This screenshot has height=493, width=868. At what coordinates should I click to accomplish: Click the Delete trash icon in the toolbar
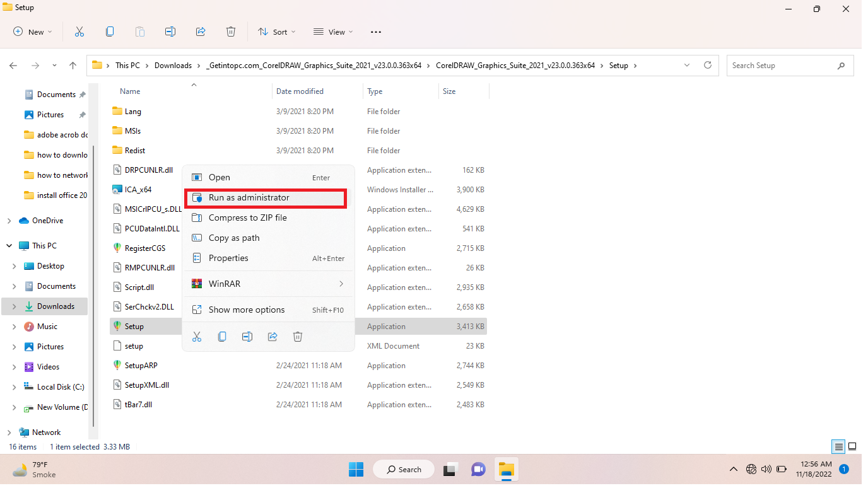pos(231,32)
